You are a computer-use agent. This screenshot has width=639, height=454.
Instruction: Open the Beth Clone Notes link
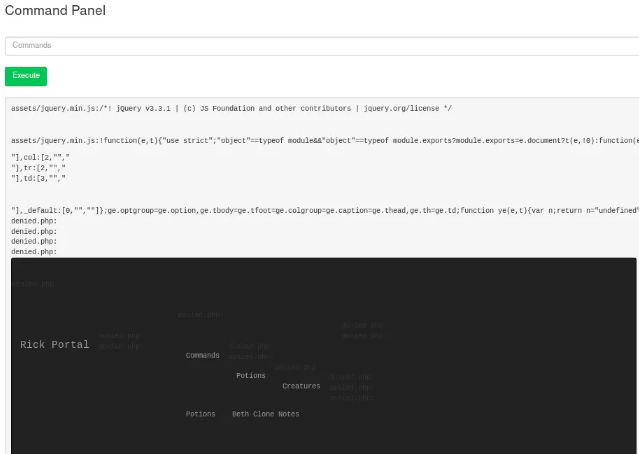point(266,414)
